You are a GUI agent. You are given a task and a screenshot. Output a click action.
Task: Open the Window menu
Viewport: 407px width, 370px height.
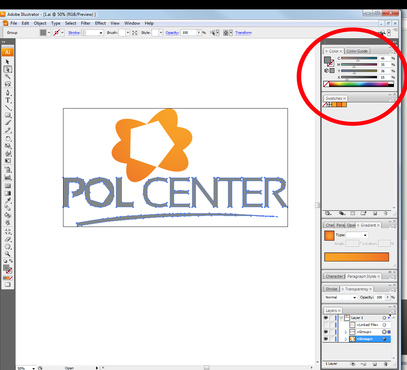click(132, 23)
